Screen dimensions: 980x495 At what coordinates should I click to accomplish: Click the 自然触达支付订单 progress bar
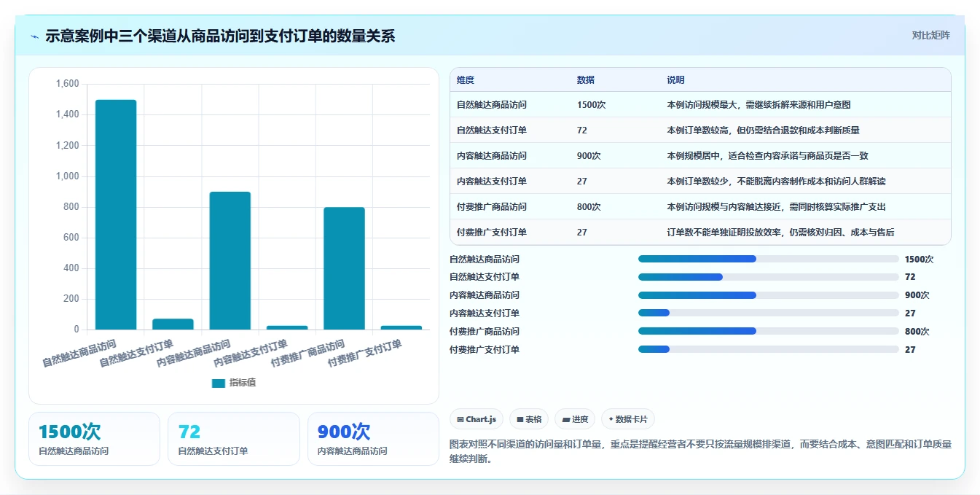tap(769, 277)
